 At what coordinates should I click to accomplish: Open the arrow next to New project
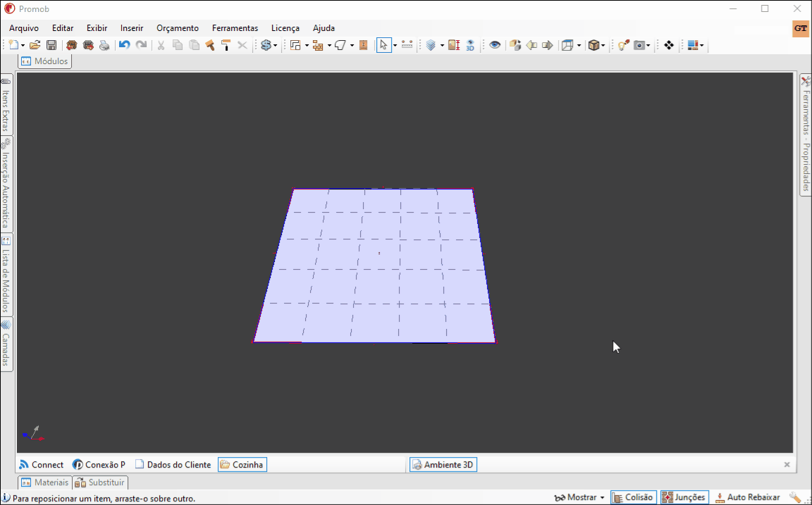[23, 46]
